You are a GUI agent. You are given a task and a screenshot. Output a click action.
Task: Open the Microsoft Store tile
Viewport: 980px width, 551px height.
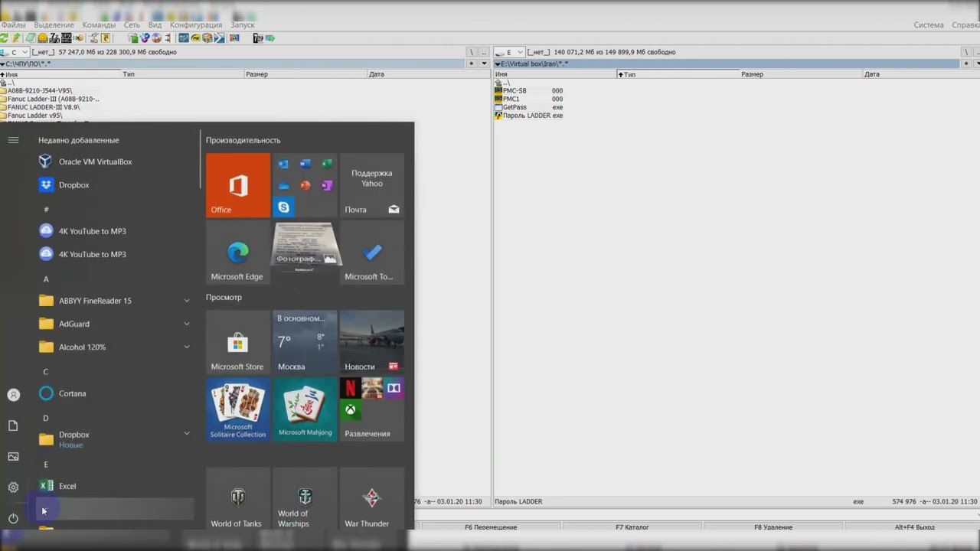point(238,342)
